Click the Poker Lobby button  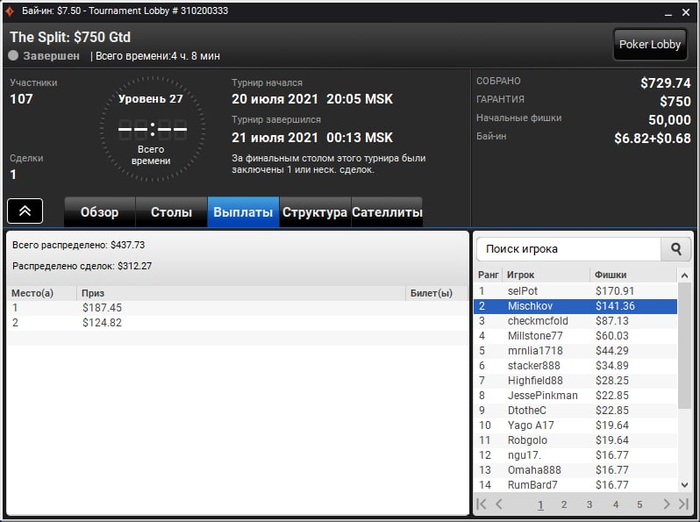650,44
